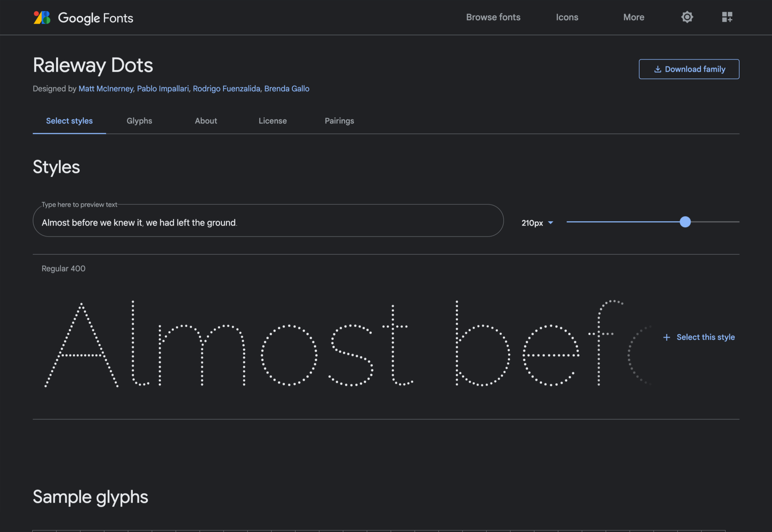Show the Pairings tab
Screen dimensions: 772x532
339,121
